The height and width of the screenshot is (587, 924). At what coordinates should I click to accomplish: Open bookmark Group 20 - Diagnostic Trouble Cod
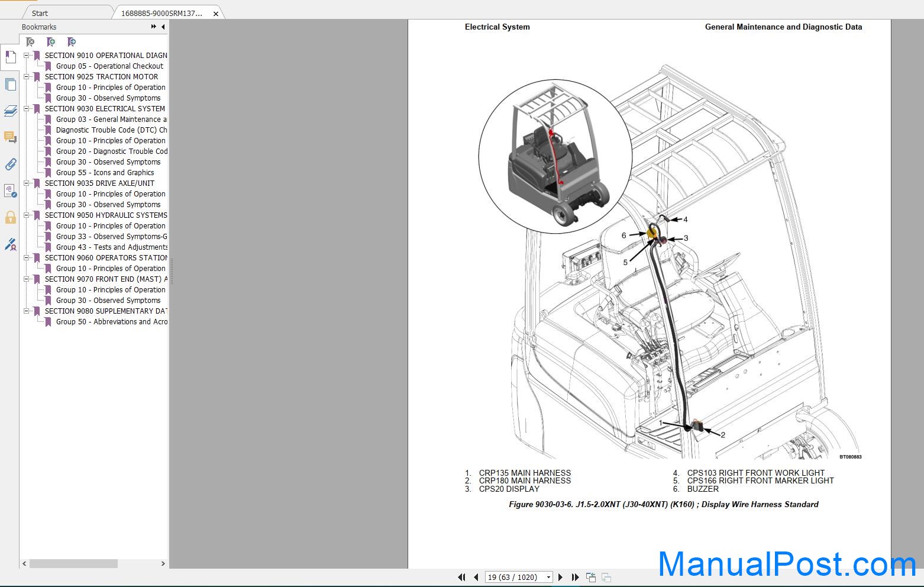coord(111,151)
